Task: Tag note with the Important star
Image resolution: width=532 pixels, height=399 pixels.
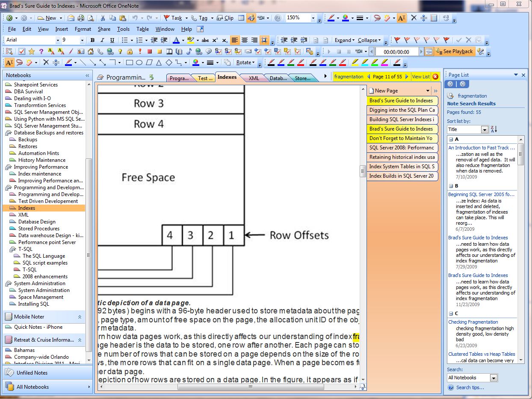Action: [32, 51]
